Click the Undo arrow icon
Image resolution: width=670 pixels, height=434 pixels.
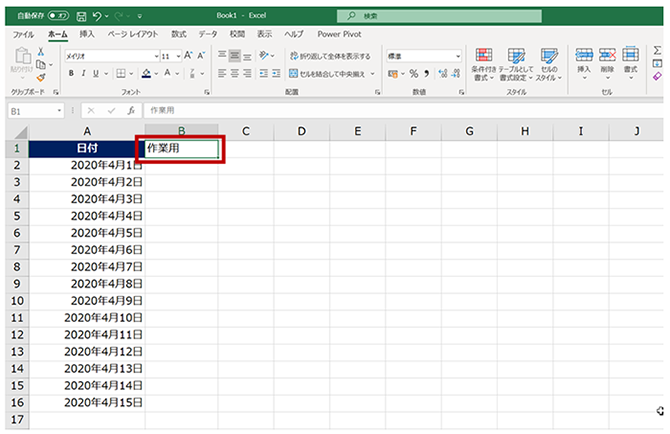click(x=94, y=16)
